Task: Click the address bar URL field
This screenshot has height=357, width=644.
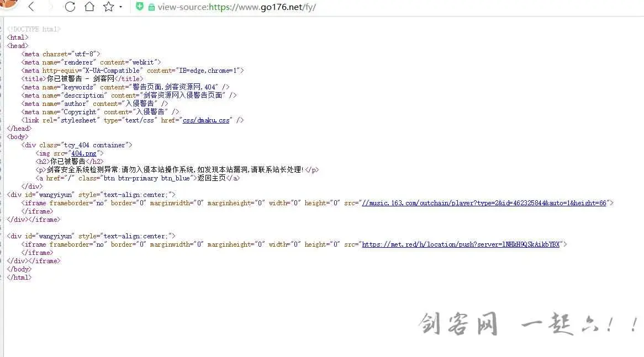Action: click(237, 7)
